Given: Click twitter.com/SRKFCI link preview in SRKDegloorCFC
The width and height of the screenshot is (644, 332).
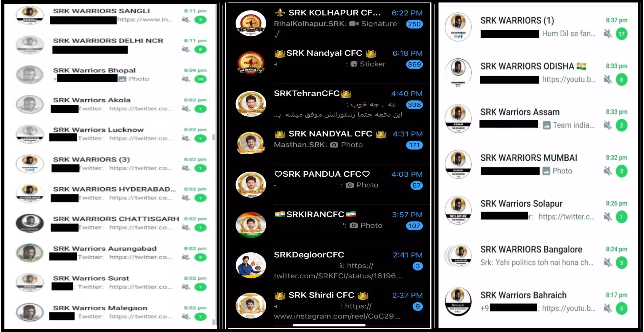Looking at the screenshot, I should pos(338,276).
